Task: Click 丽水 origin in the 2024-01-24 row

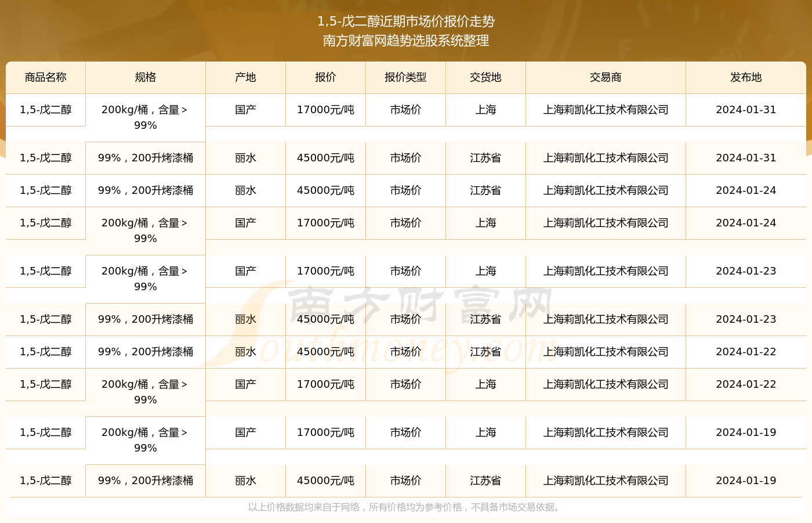Action: pyautogui.click(x=245, y=190)
